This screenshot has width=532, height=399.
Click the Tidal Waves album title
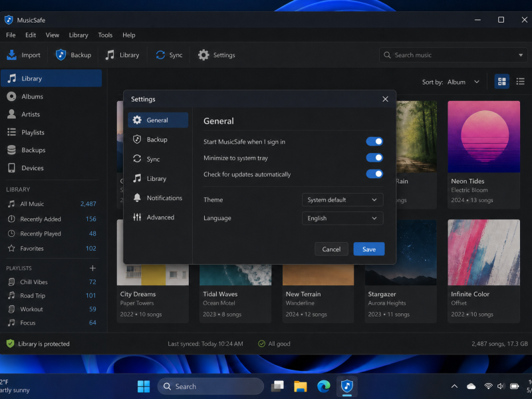[220, 294]
